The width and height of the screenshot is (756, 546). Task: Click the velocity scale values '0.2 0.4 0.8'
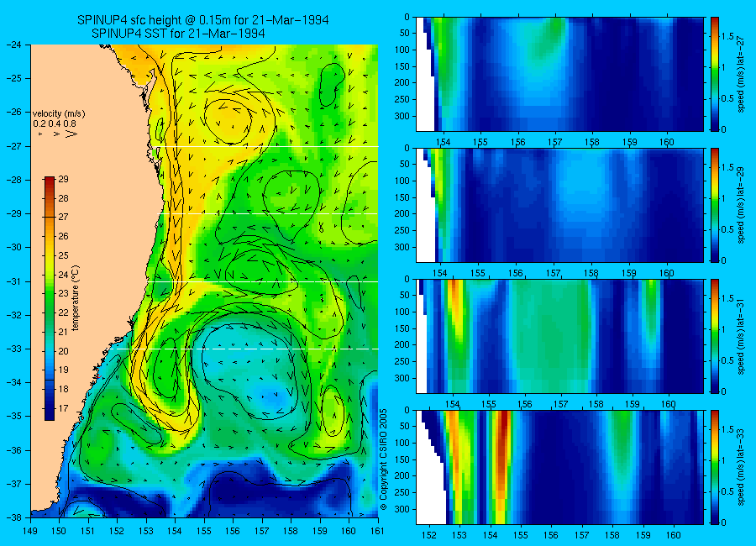(x=55, y=123)
